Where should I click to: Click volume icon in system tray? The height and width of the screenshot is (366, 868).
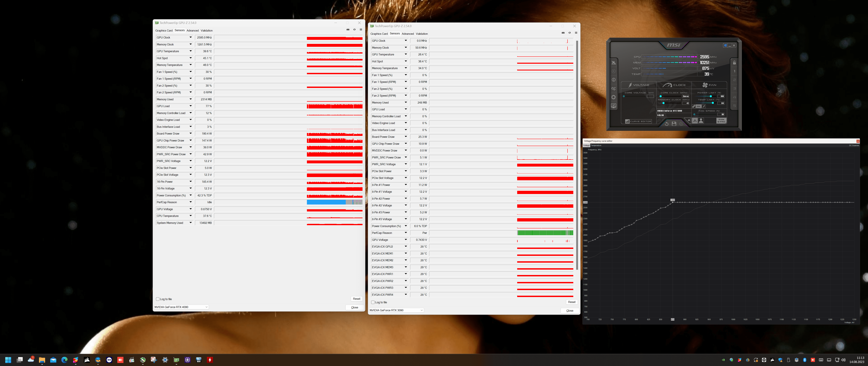click(x=843, y=360)
